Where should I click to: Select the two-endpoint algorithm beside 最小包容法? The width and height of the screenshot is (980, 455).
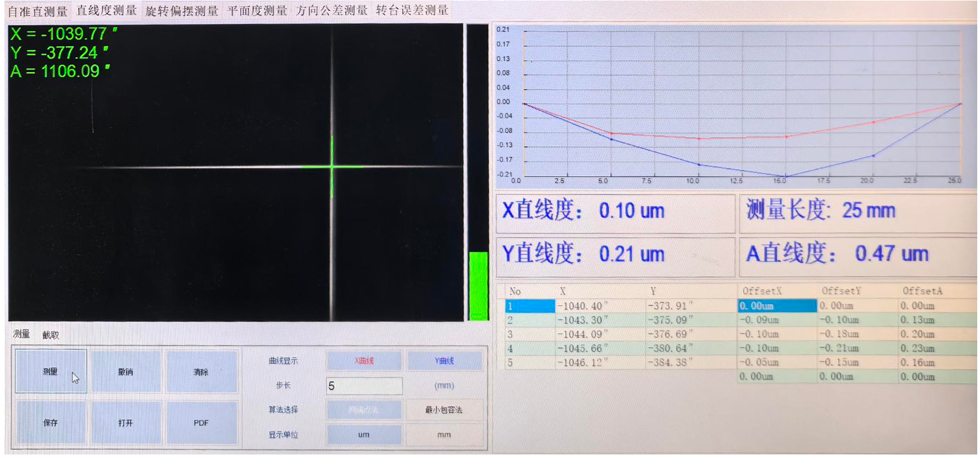click(x=364, y=410)
